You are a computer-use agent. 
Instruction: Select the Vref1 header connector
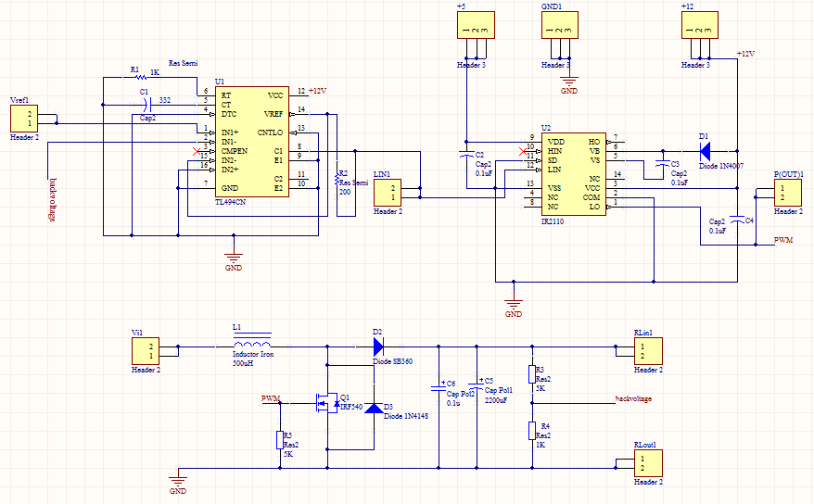click(24, 119)
